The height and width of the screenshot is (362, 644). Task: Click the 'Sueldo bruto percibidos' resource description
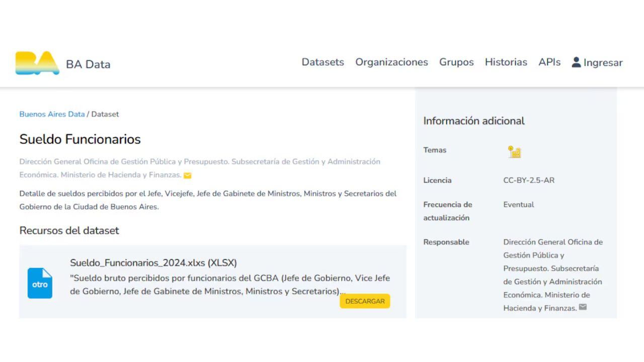[230, 285]
